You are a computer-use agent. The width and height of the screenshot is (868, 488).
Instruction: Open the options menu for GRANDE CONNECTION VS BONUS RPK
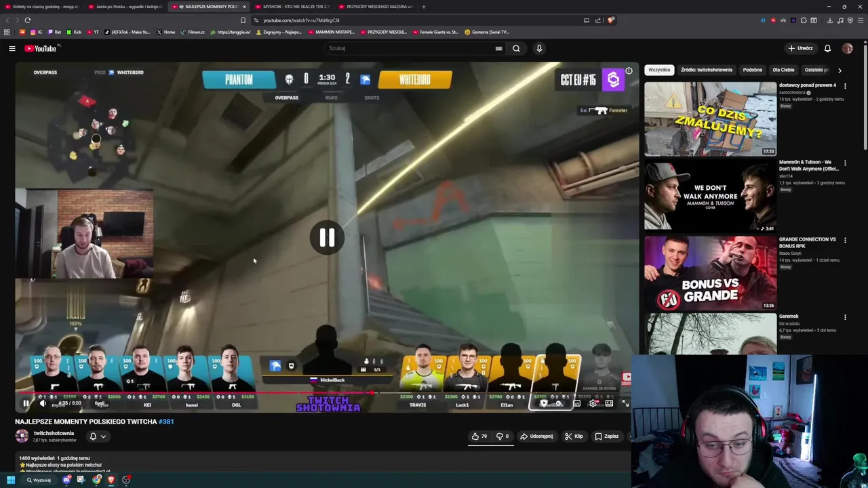click(x=845, y=241)
